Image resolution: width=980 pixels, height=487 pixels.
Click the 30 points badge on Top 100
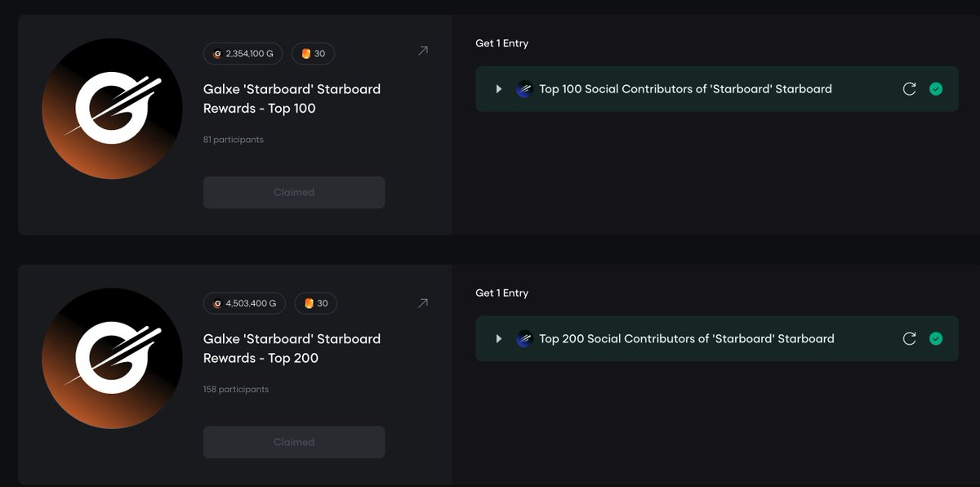pyautogui.click(x=313, y=54)
